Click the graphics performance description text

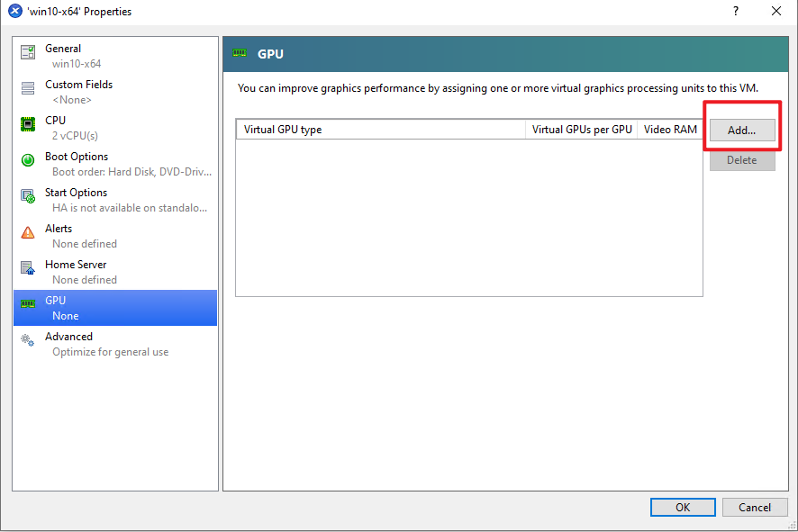point(498,88)
